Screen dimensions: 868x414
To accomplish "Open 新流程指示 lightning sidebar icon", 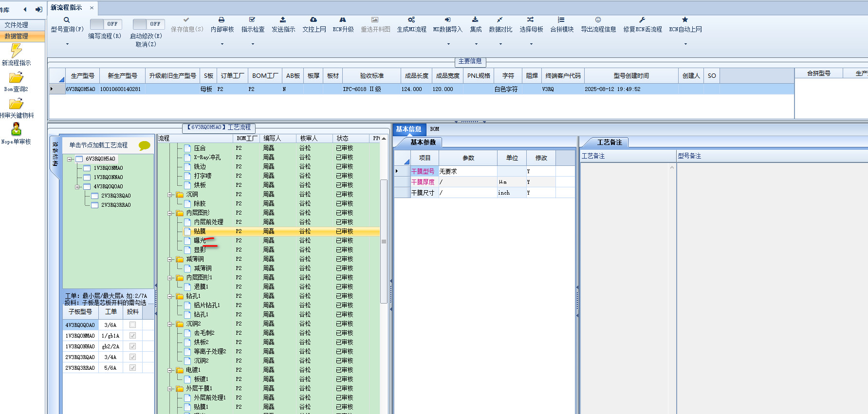I will [16, 51].
